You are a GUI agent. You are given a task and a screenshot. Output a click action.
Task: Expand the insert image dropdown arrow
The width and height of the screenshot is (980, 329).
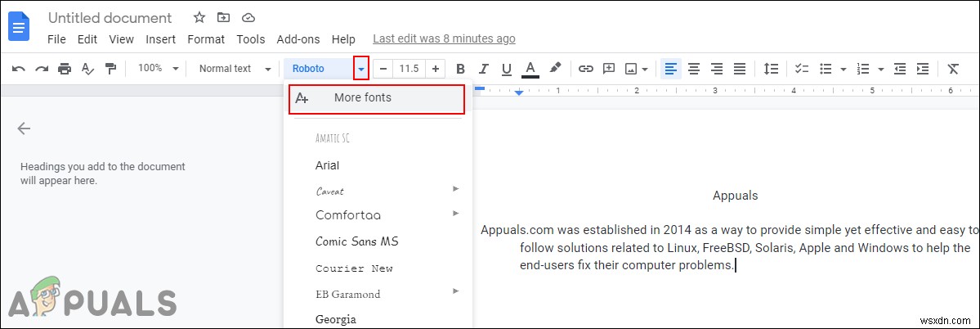644,69
